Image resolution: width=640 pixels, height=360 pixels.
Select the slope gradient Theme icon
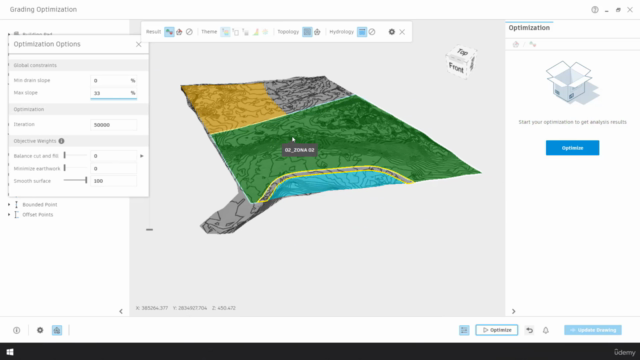tap(256, 32)
